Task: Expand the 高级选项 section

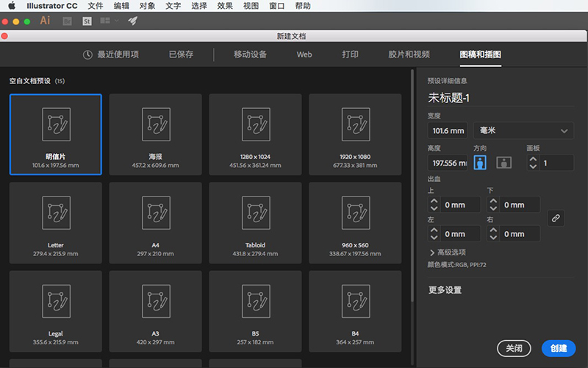Action: 448,252
